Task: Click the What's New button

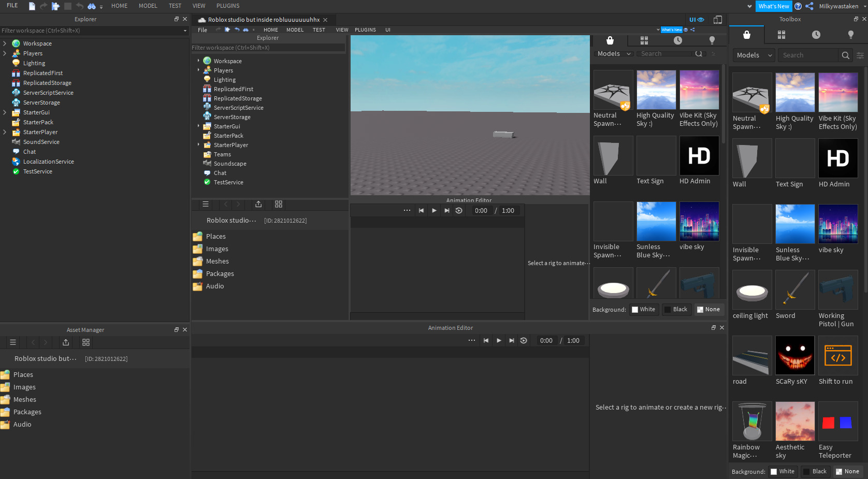Action: [774, 6]
